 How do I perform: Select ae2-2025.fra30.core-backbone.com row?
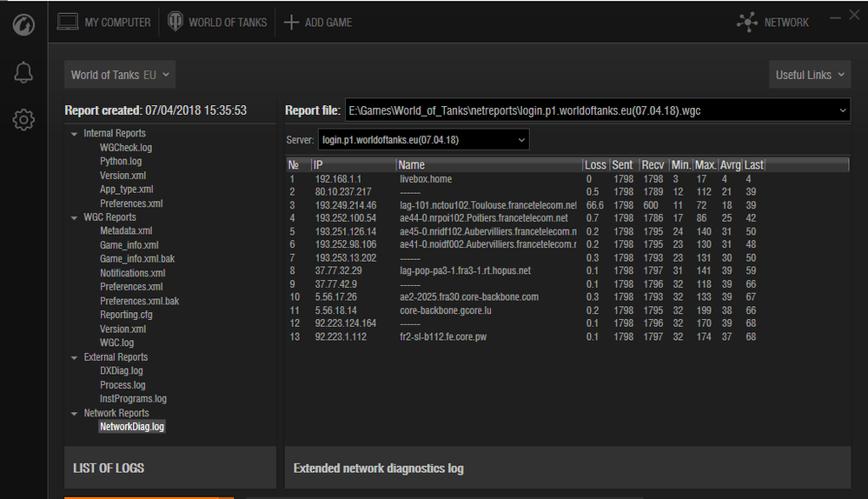pos(567,296)
